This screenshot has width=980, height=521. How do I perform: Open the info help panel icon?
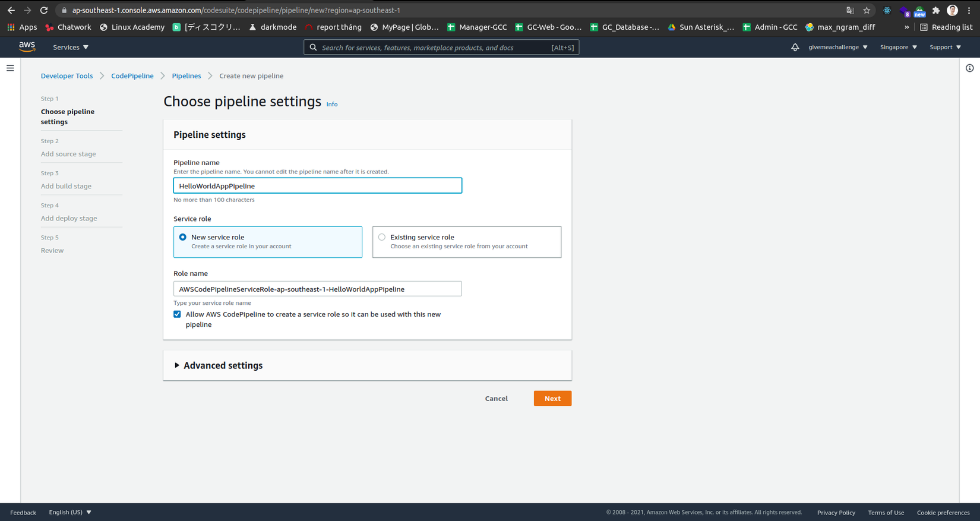click(x=969, y=68)
